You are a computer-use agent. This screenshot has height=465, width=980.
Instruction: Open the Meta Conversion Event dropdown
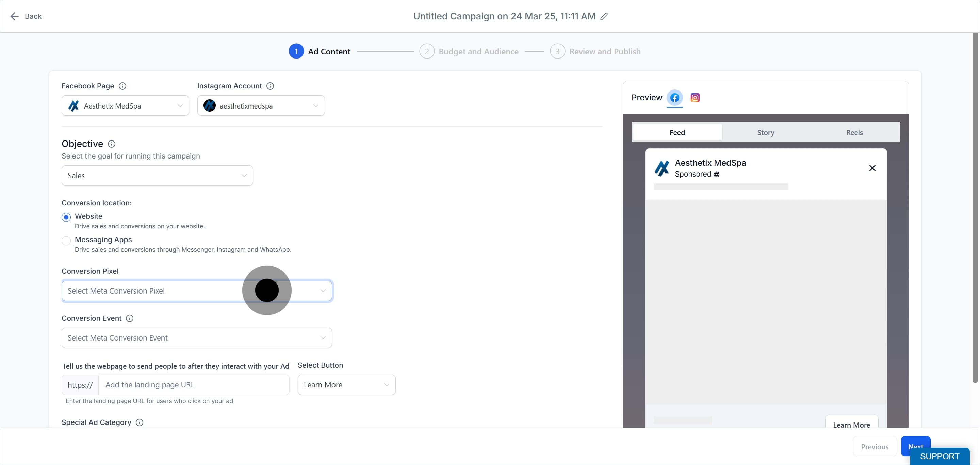[x=197, y=338]
